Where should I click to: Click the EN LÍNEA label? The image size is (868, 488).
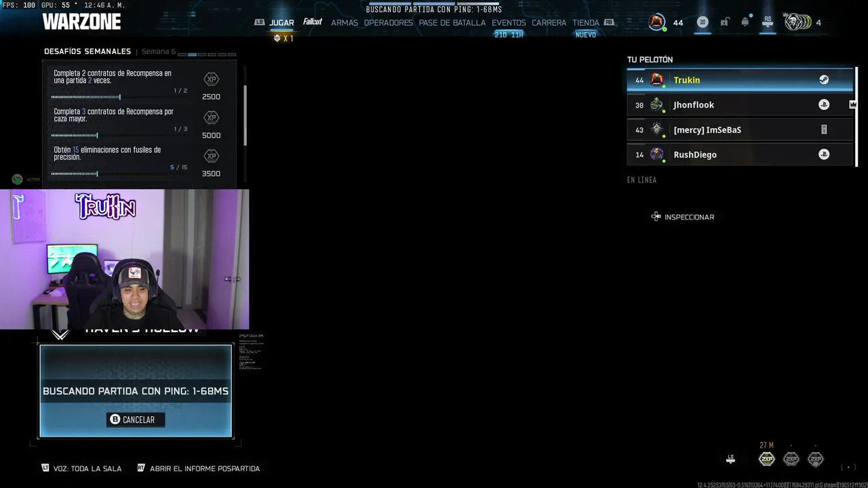[642, 180]
